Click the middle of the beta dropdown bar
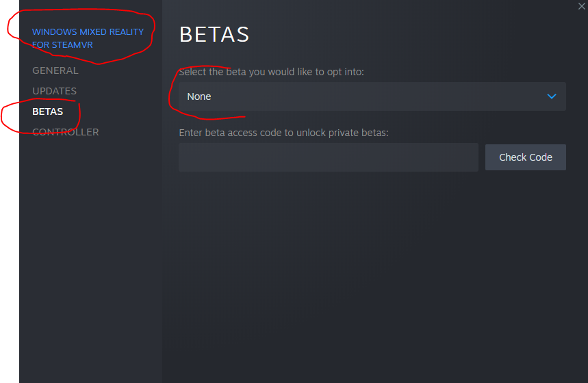The image size is (588, 383). tap(372, 96)
